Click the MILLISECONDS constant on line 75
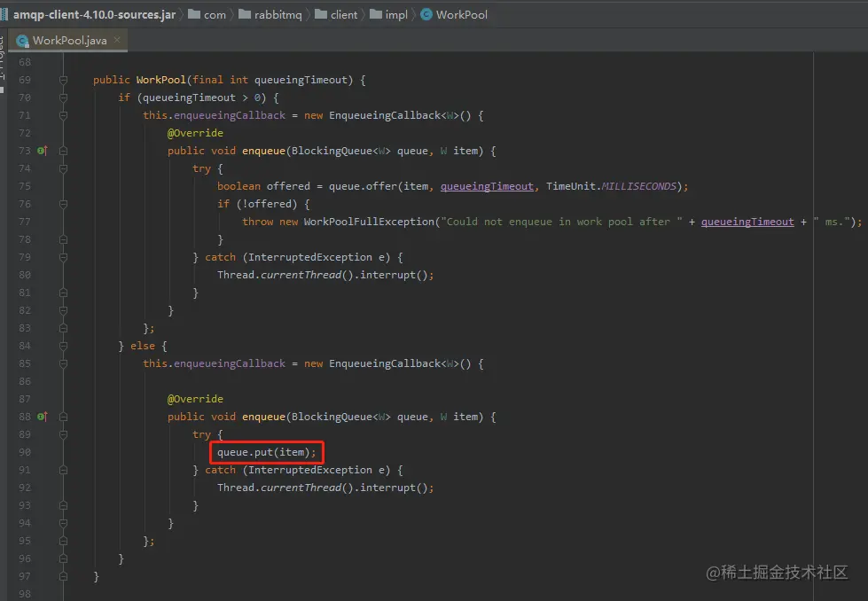868x601 pixels. 639,186
